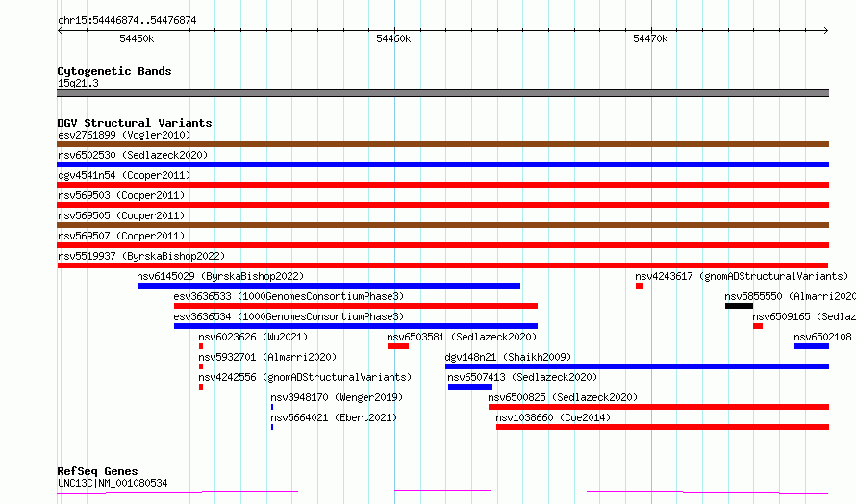The height and width of the screenshot is (504, 856).
Task: Click the tiny blue nsv5664021 marker
Action: 272,428
